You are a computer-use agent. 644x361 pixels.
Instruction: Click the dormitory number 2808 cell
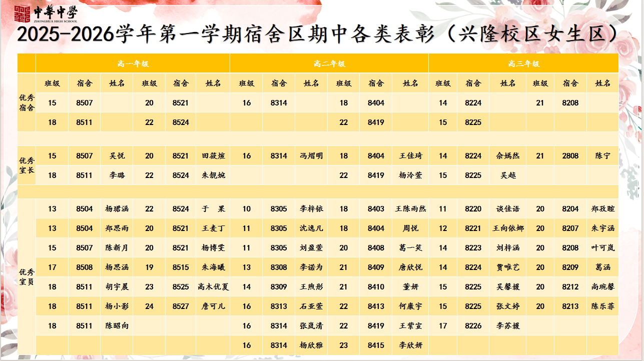tap(570, 156)
